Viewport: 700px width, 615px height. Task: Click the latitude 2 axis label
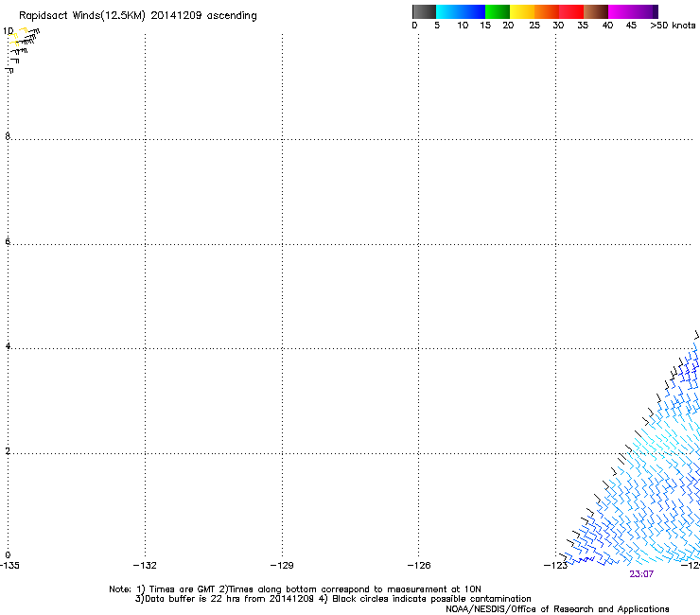8,451
